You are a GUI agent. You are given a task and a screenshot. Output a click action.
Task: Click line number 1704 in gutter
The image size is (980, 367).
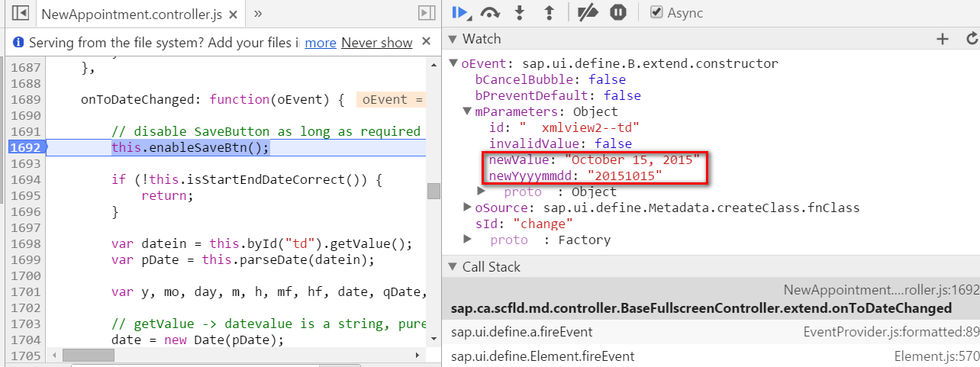click(25, 340)
